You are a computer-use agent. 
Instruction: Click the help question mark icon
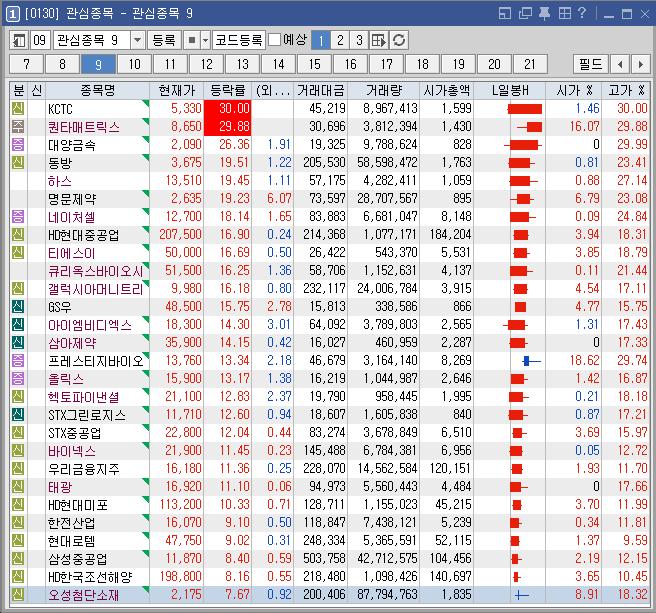[x=582, y=13]
